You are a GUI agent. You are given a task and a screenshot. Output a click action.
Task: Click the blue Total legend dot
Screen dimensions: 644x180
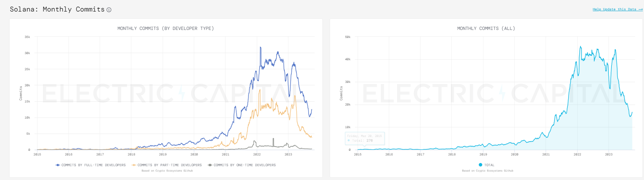click(x=481, y=165)
